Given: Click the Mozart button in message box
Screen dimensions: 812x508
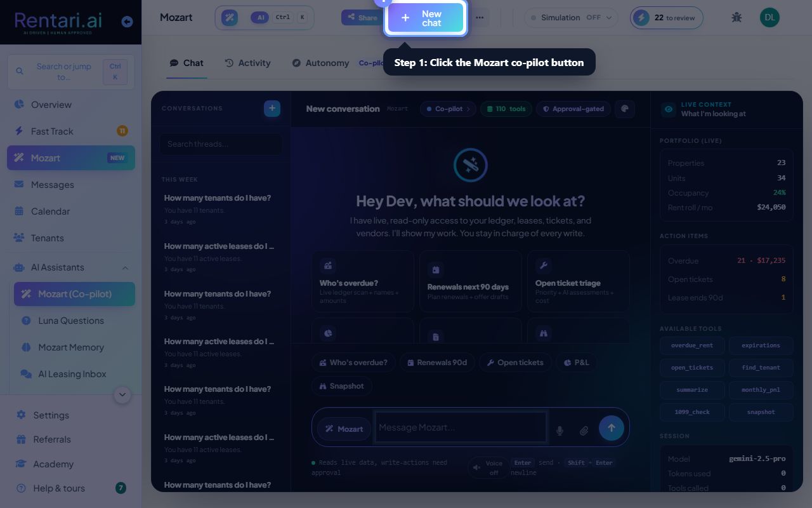Looking at the screenshot, I should click(344, 429).
